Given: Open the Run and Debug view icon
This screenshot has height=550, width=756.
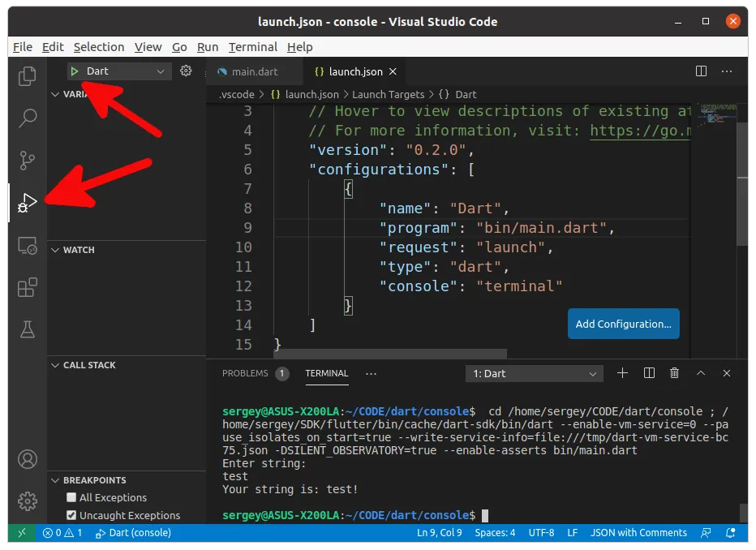Looking at the screenshot, I should 27,203.
